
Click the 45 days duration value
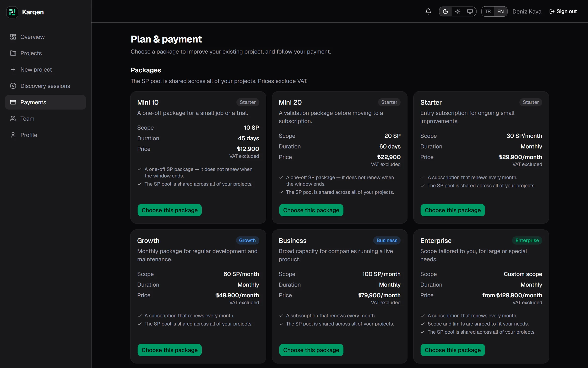[248, 138]
